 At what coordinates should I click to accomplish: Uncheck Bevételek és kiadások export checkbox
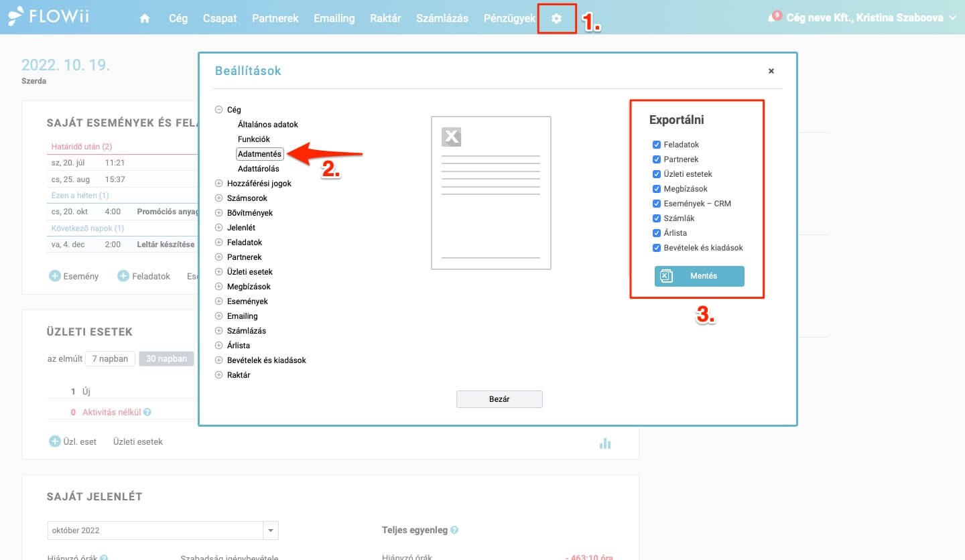657,248
